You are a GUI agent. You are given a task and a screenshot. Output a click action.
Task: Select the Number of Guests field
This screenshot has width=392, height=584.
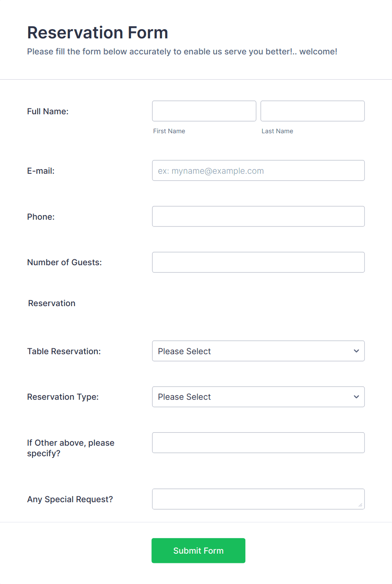pos(258,262)
